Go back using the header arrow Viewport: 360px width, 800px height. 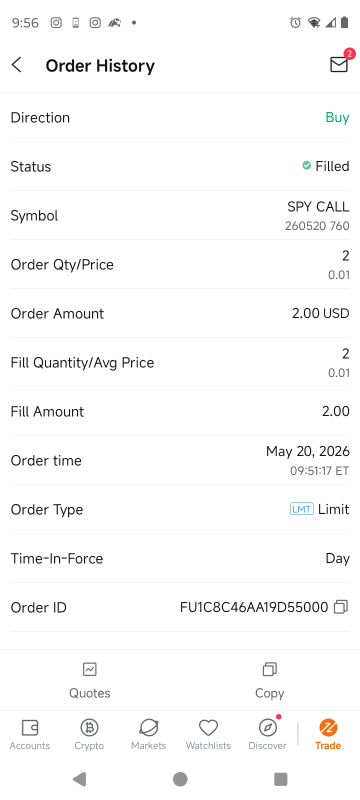(x=17, y=65)
